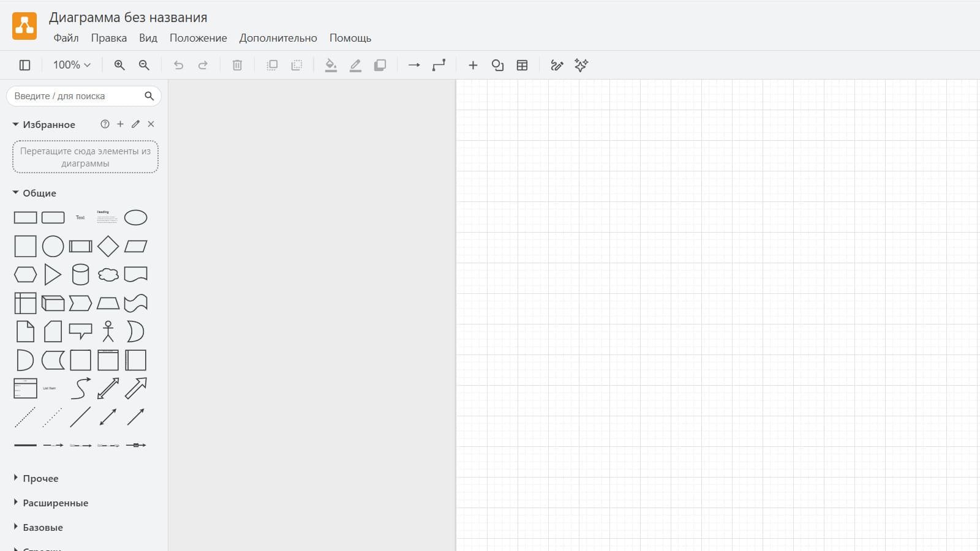Image resolution: width=980 pixels, height=551 pixels.
Task: Click the zoom out magnifier icon
Action: tap(144, 65)
